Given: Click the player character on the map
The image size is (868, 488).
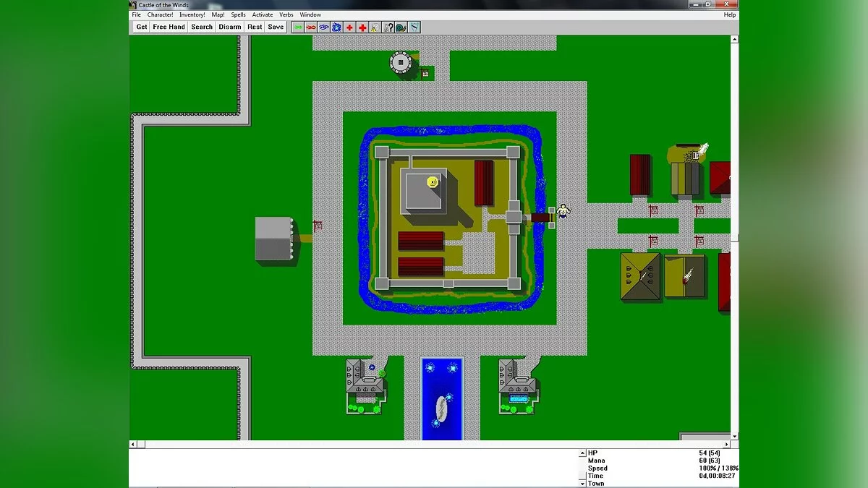Looking at the screenshot, I should click(x=563, y=210).
